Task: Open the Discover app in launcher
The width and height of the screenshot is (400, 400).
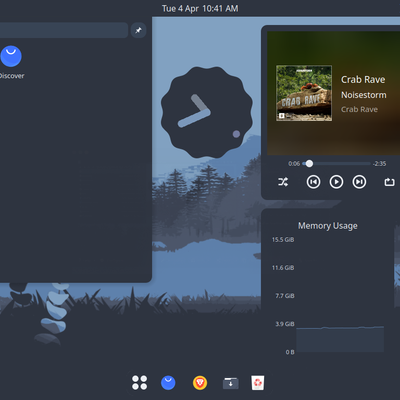Action: point(11,62)
